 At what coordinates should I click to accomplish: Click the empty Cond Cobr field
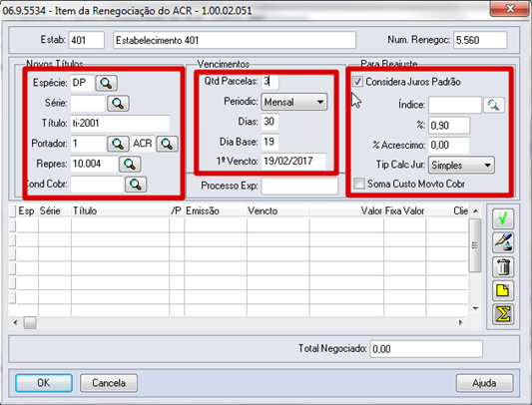click(x=97, y=185)
